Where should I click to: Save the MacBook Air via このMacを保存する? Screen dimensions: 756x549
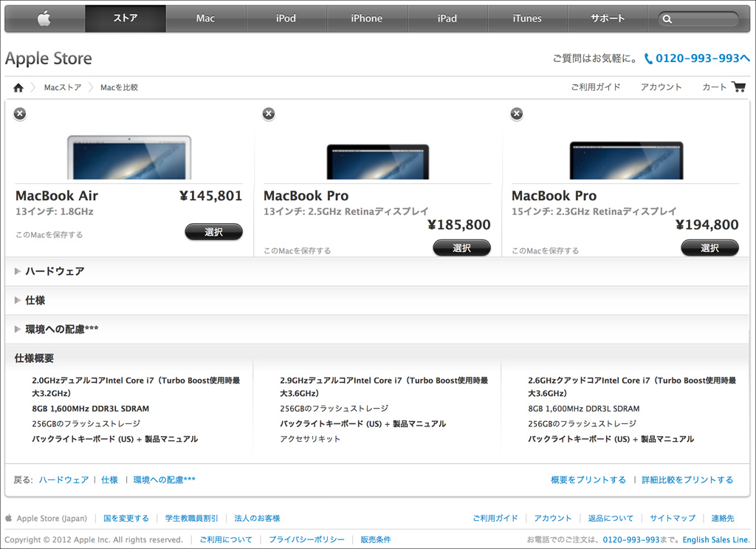pyautogui.click(x=49, y=235)
